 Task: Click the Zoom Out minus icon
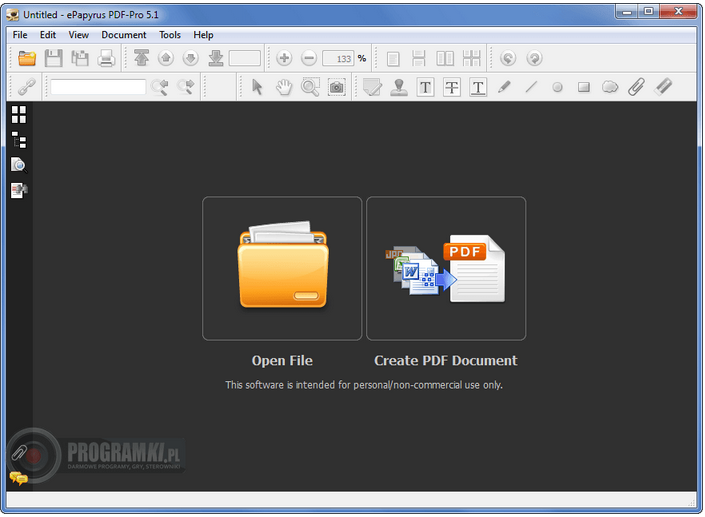309,58
